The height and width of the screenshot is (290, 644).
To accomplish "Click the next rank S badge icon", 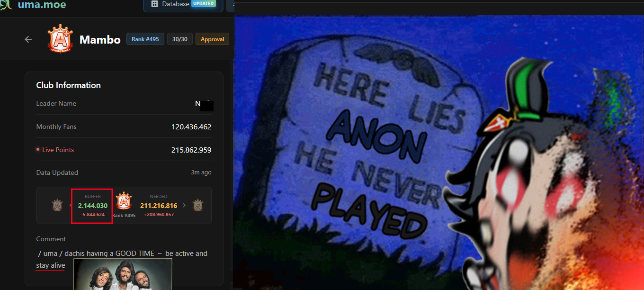I will (x=198, y=205).
